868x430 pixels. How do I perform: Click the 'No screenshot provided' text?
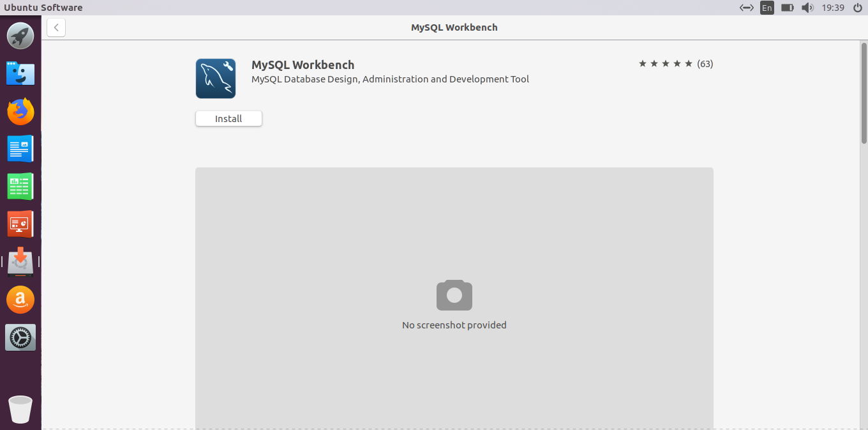454,325
